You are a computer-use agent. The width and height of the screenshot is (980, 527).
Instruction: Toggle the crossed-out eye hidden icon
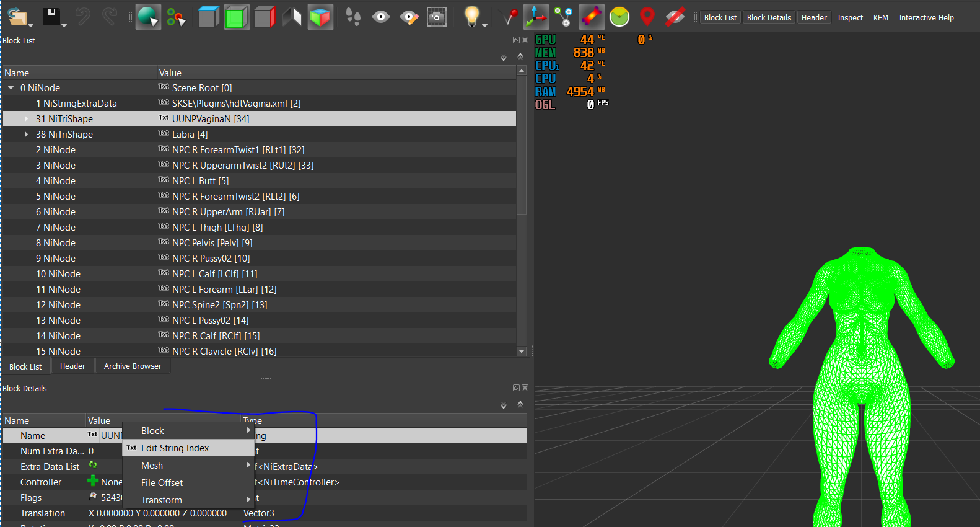pyautogui.click(x=675, y=17)
